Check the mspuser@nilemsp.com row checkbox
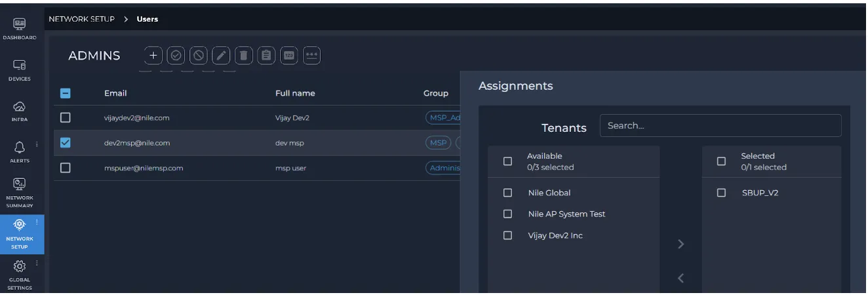 coord(66,168)
